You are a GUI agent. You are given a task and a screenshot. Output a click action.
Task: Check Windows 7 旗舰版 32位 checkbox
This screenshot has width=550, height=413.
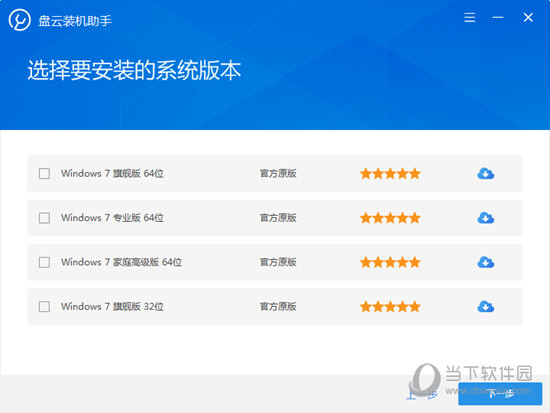point(44,307)
